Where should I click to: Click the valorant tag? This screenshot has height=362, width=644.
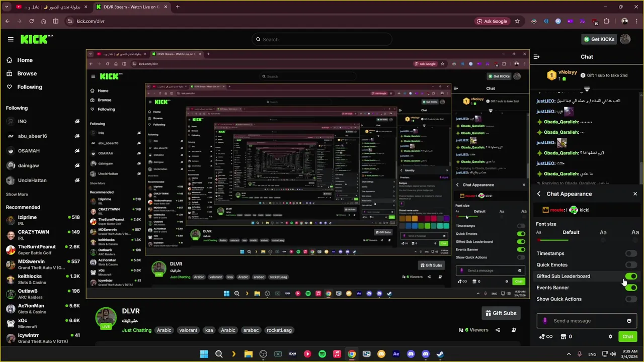pyautogui.click(x=188, y=330)
